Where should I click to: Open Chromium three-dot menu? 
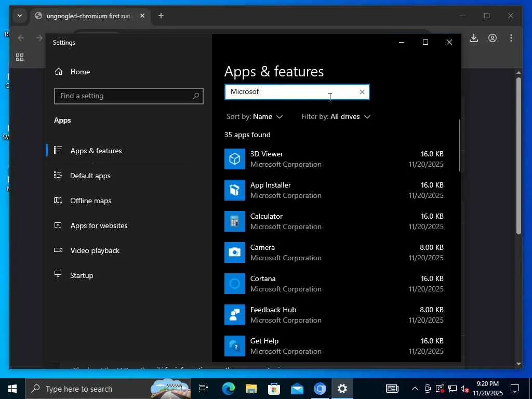511,38
